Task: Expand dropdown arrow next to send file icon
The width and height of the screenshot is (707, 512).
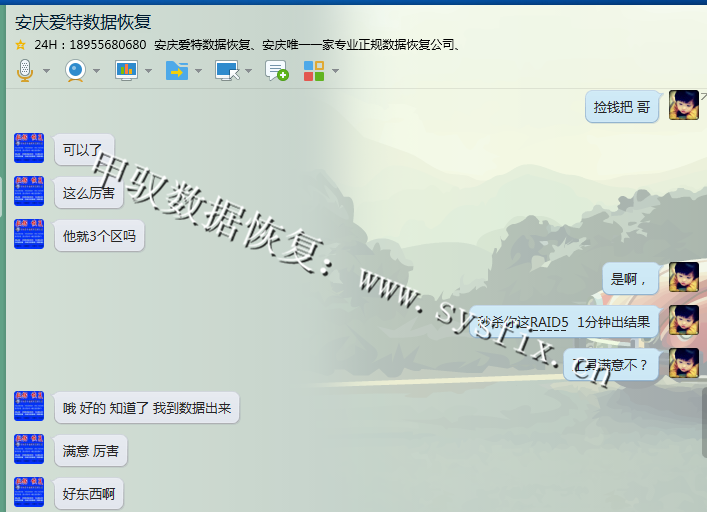Action: [x=198, y=71]
